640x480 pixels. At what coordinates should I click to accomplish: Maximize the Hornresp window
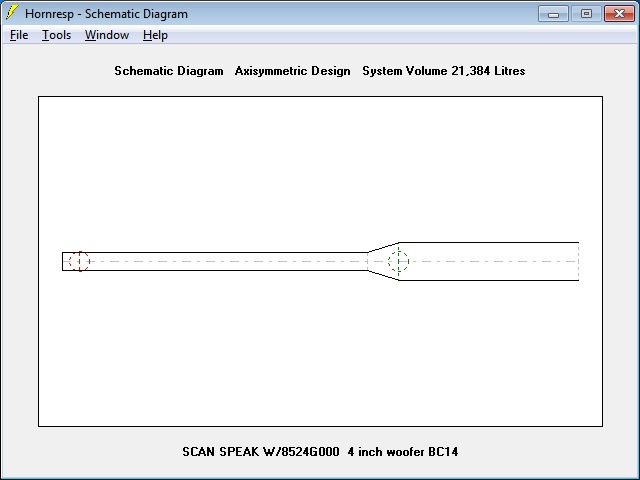point(586,13)
